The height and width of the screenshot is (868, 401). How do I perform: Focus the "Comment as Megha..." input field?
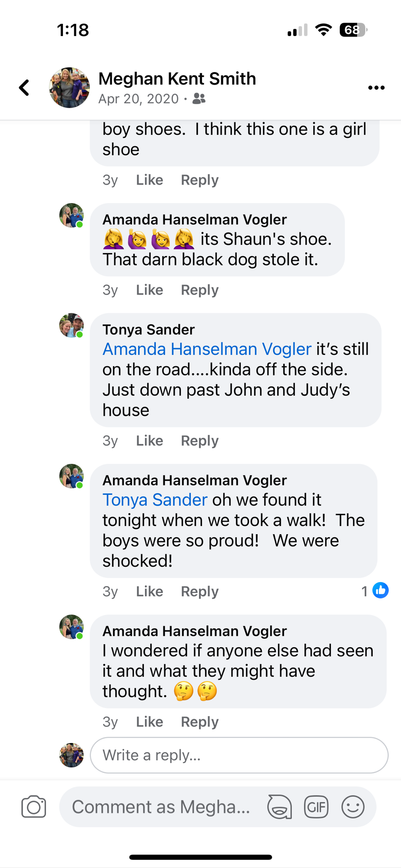point(162,807)
